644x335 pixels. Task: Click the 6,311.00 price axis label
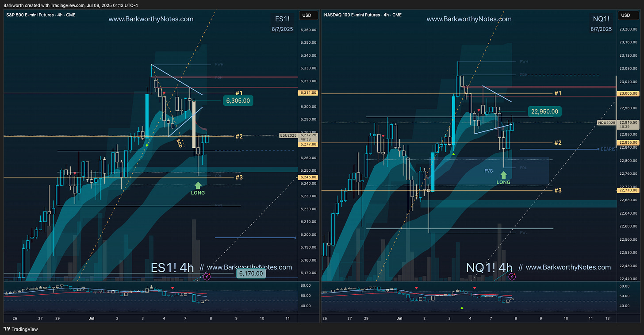[307, 93]
